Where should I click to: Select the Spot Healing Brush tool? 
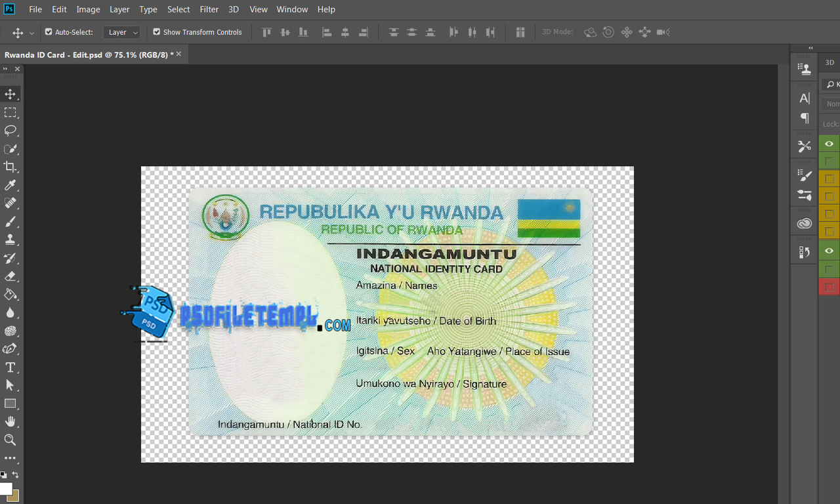(10, 203)
